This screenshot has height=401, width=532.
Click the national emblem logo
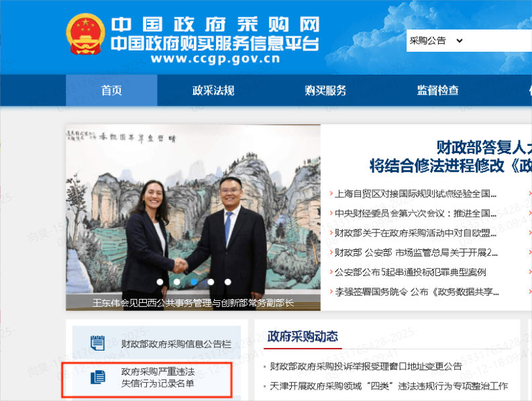85,34
